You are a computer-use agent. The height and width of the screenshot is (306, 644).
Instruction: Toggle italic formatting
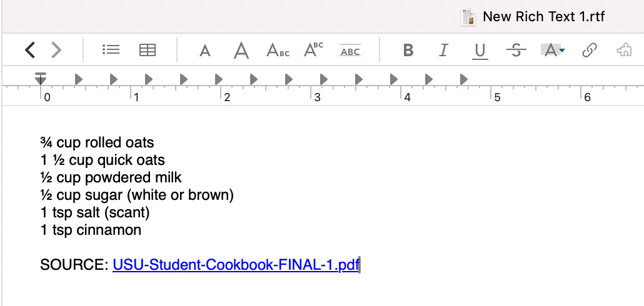(x=443, y=51)
